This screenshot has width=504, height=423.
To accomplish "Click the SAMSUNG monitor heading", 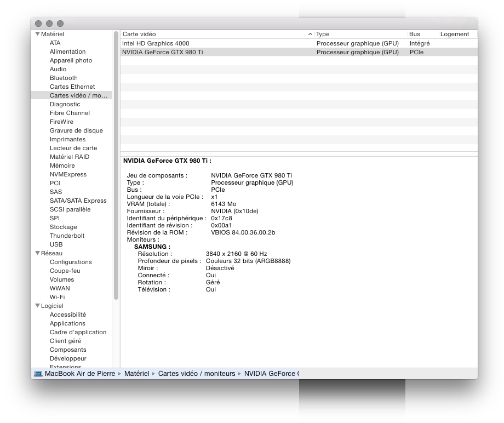I will [152, 247].
